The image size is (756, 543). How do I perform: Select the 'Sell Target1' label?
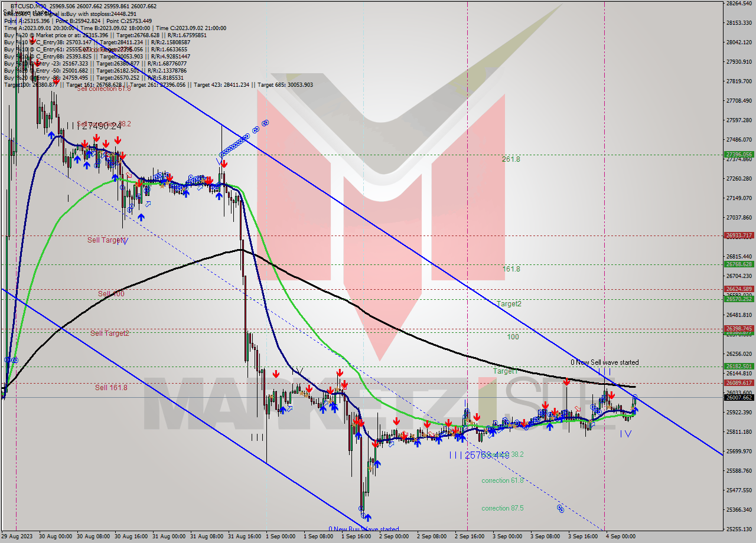click(106, 240)
